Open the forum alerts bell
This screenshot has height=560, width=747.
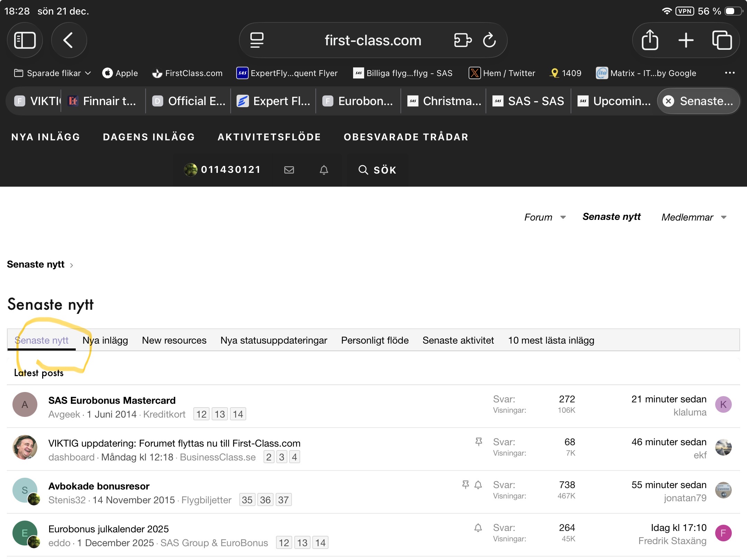coord(324,170)
